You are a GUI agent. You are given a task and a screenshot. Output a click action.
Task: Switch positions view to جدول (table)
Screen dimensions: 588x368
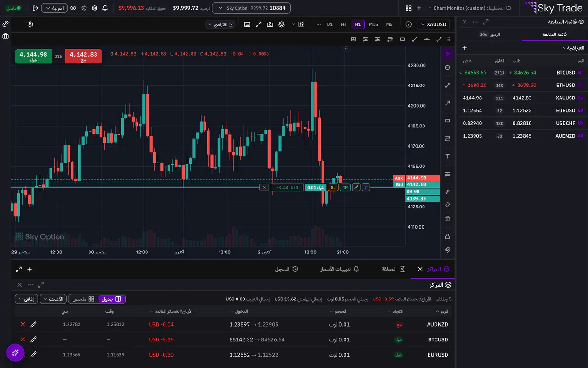click(112, 299)
